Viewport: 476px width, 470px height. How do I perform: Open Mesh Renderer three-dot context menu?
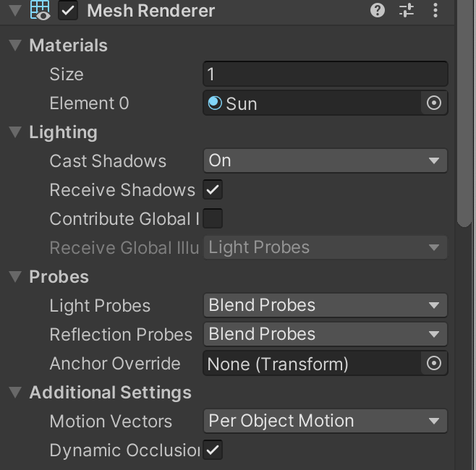tap(435, 10)
